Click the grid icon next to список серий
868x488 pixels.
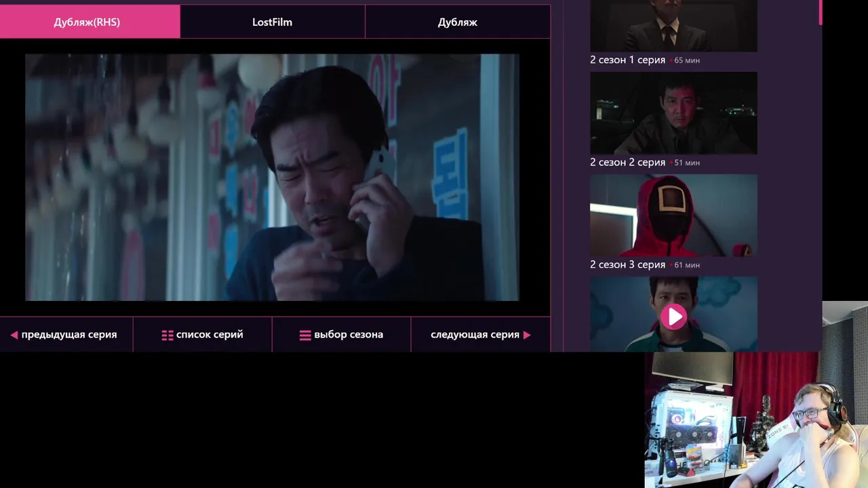[167, 335]
